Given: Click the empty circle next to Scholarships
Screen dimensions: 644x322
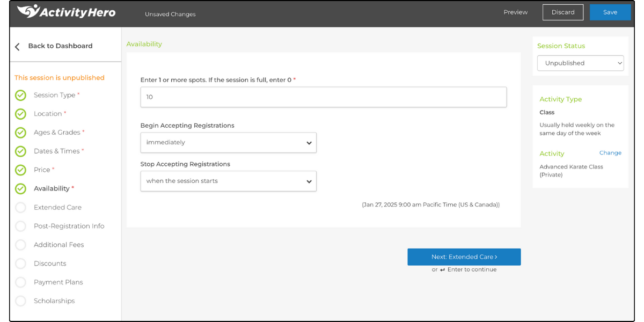Looking at the screenshot, I should point(20,302).
